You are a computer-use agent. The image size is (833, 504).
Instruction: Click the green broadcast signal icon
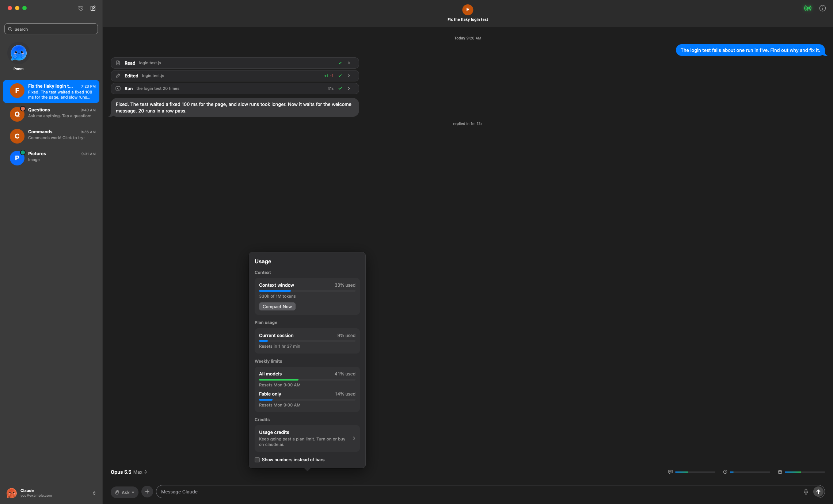click(808, 8)
